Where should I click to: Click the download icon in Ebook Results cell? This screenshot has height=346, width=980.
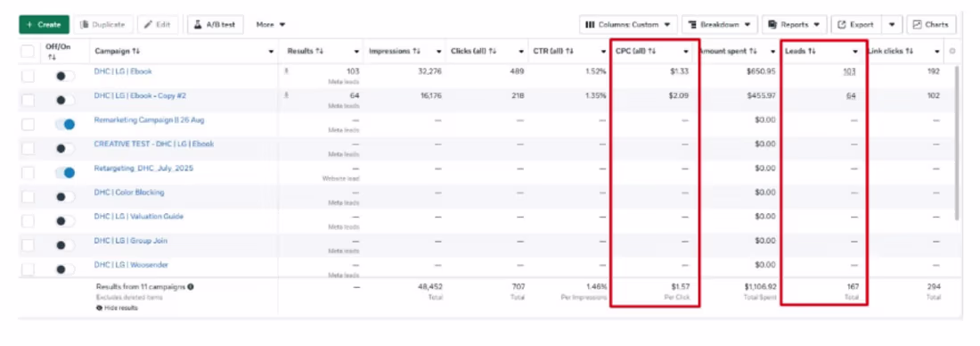click(x=287, y=70)
